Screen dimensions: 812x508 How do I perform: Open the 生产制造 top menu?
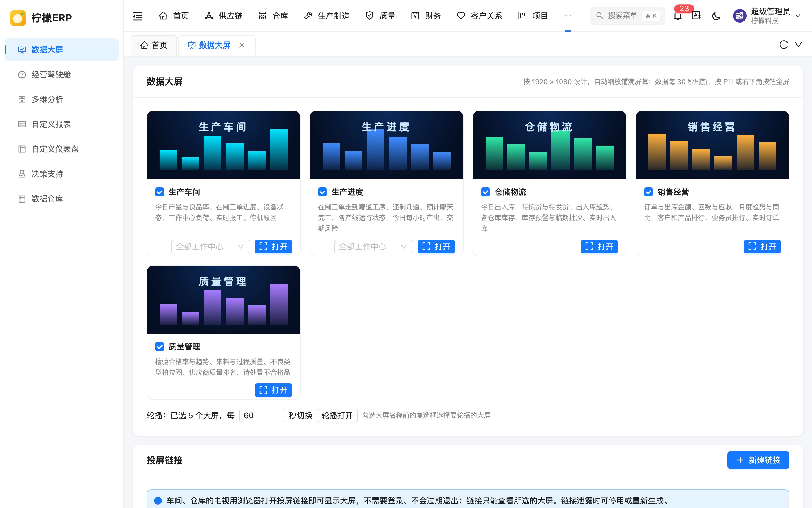coord(327,16)
